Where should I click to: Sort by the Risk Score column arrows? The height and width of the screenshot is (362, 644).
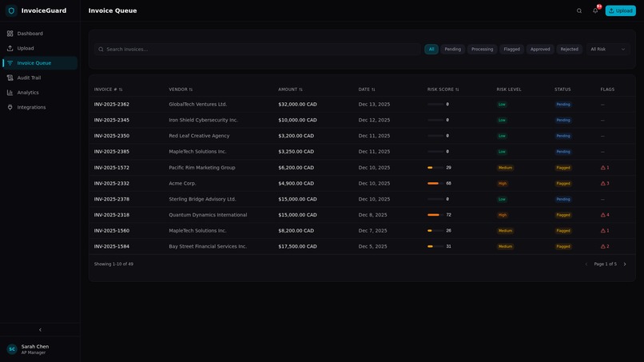click(x=457, y=90)
